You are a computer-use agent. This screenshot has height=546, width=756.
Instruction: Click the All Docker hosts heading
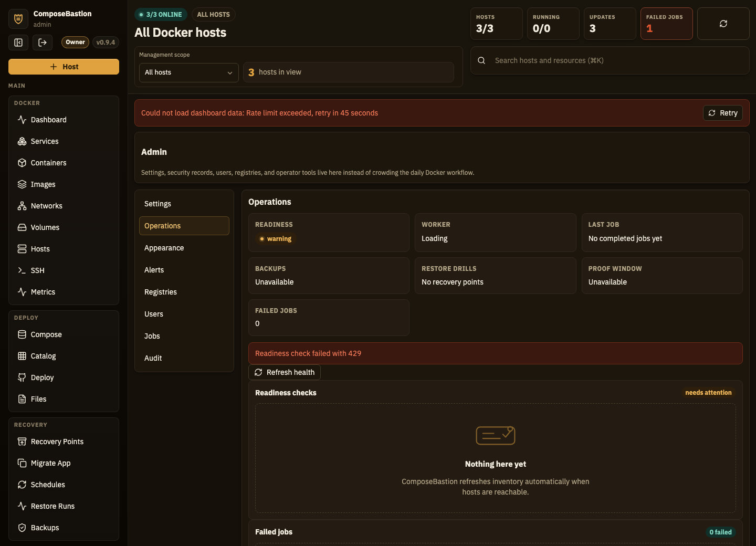click(x=181, y=33)
